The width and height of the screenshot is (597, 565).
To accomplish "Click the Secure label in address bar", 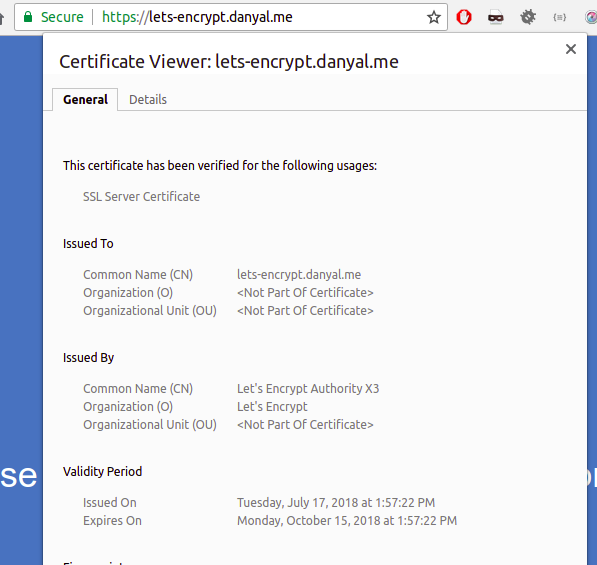I will (x=62, y=17).
